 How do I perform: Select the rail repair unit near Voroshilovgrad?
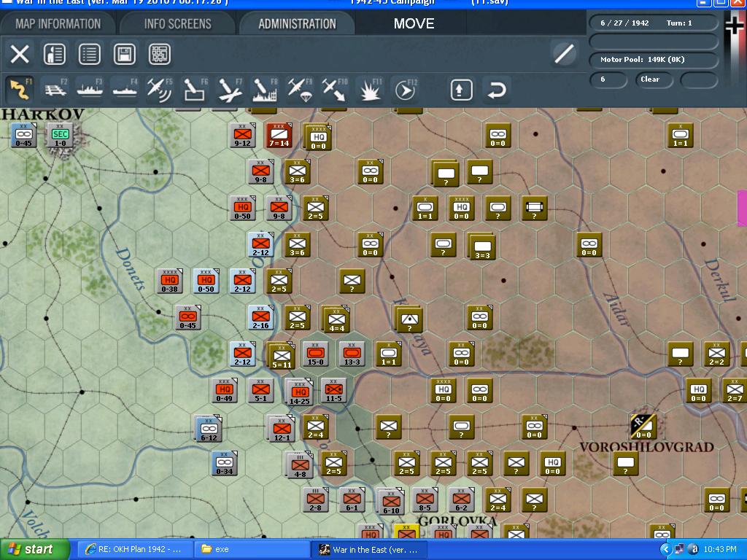(643, 427)
